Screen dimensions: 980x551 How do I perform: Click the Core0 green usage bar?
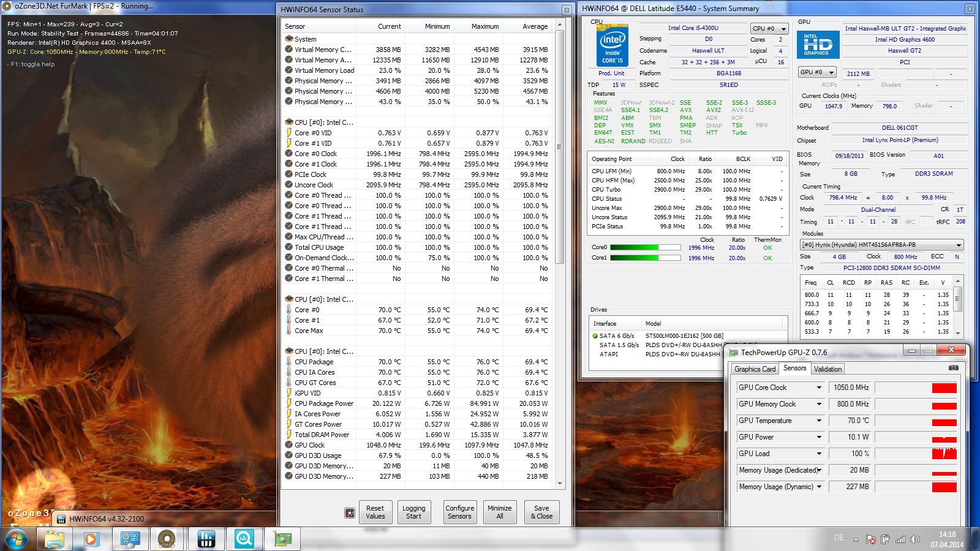[646, 248]
